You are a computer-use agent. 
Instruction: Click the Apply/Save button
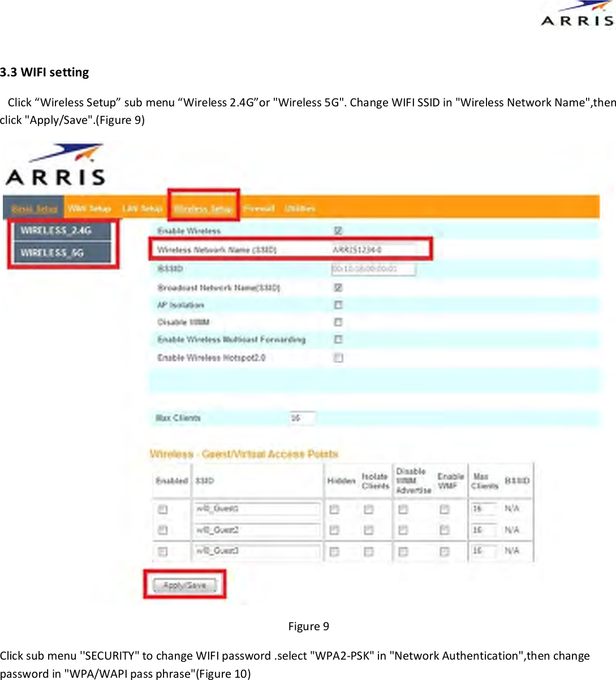coord(185,584)
